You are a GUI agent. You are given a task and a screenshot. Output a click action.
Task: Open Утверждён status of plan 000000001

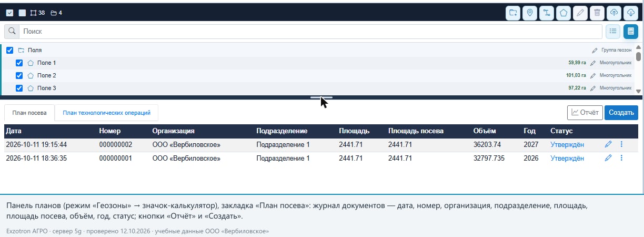(x=567, y=158)
